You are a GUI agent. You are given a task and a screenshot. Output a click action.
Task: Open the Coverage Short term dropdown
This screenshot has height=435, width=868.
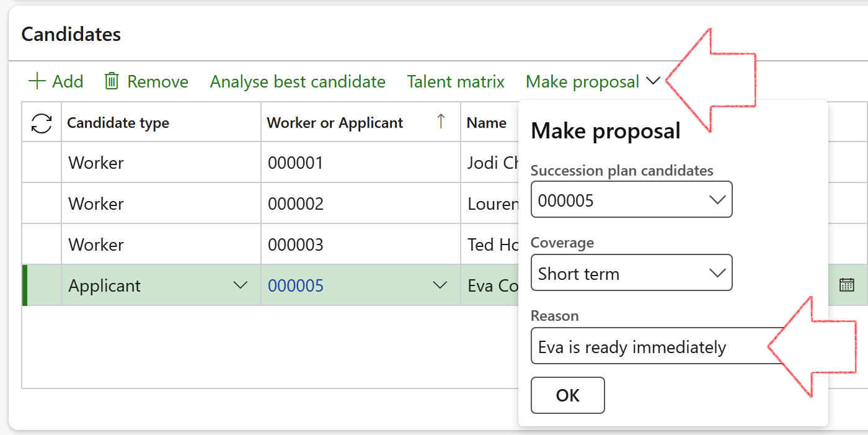coord(717,273)
